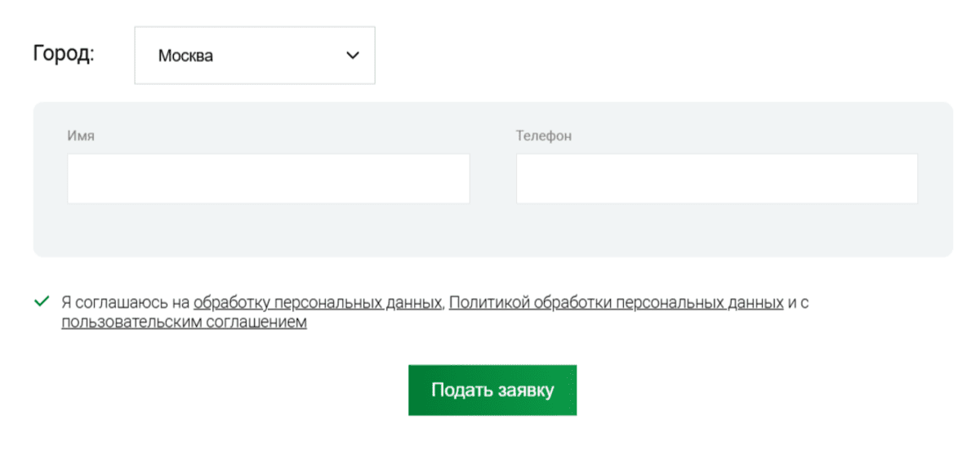Click the 'и с' text after policy link
Image resolution: width=980 pixels, height=450 pixels.
coord(799,303)
